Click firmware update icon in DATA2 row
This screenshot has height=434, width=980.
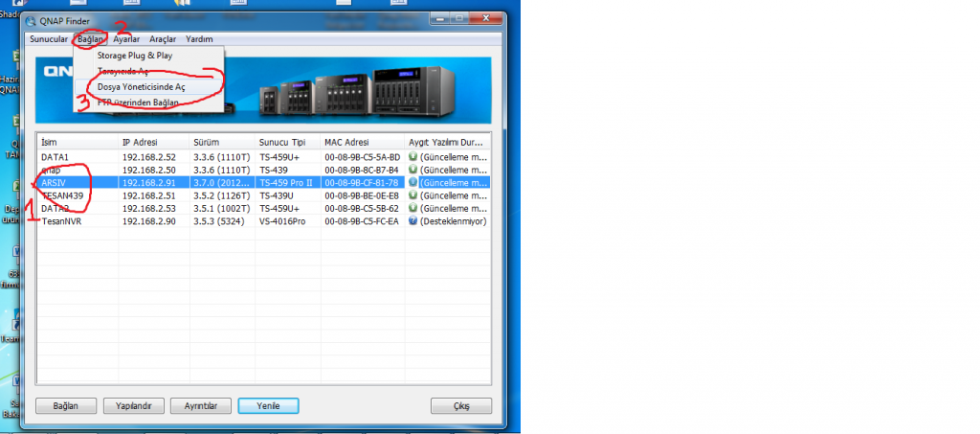pyautogui.click(x=412, y=208)
